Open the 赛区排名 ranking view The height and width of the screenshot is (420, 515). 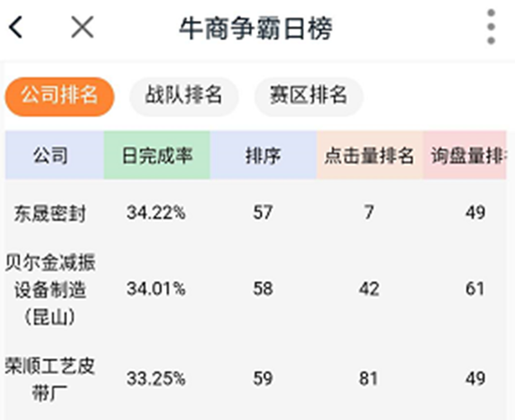(308, 95)
